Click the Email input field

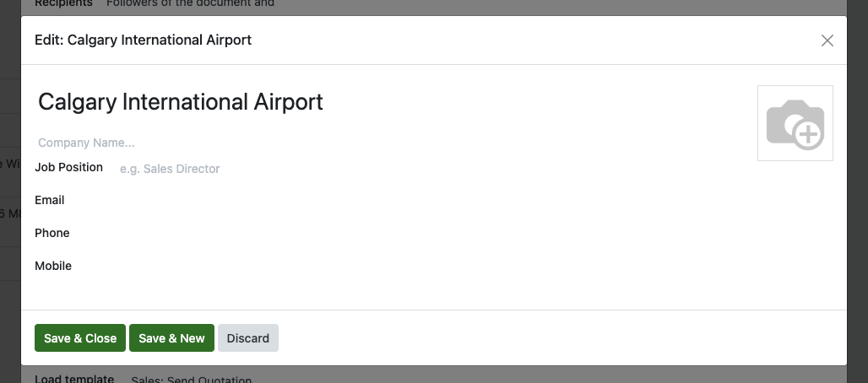click(x=338, y=201)
